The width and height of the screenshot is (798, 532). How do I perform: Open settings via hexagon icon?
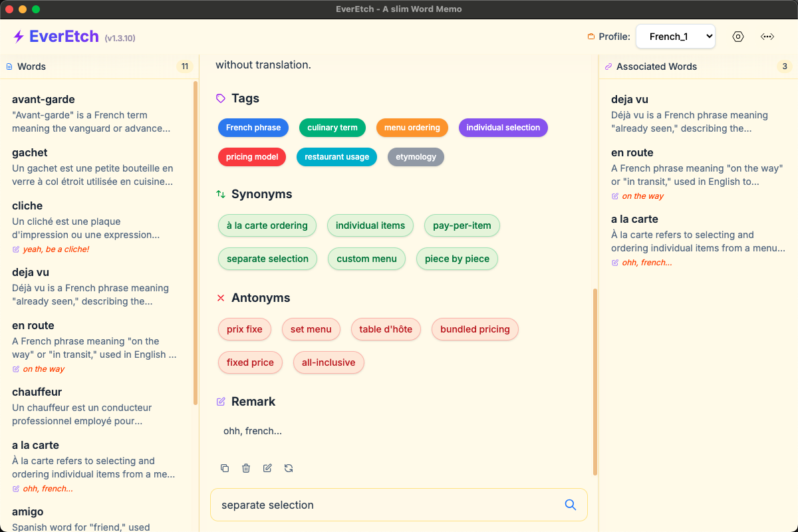(738, 37)
